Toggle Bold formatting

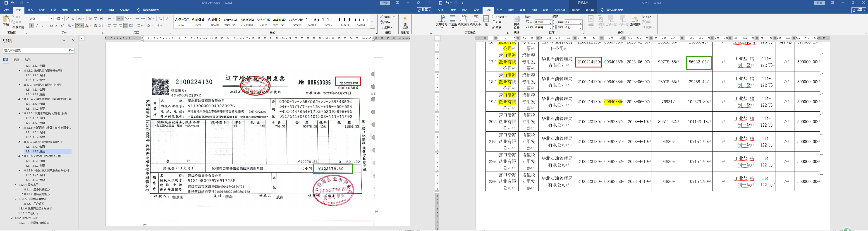point(31,26)
